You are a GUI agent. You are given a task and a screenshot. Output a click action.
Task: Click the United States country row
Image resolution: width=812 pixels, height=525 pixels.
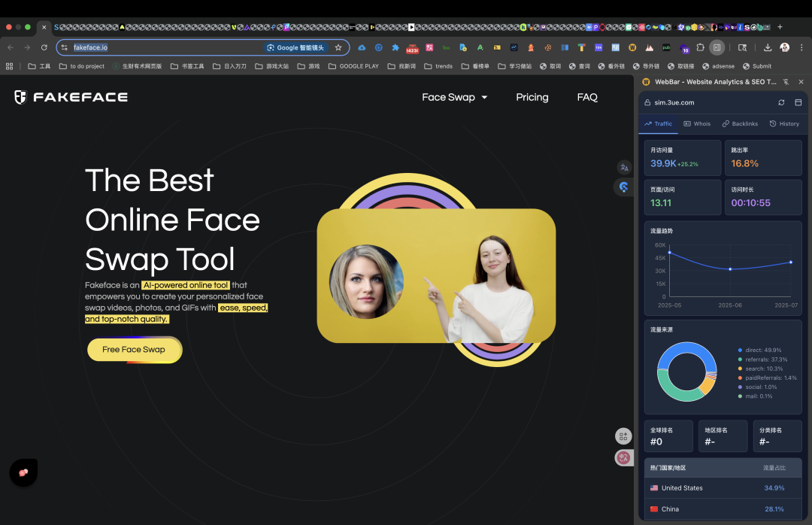coord(723,488)
